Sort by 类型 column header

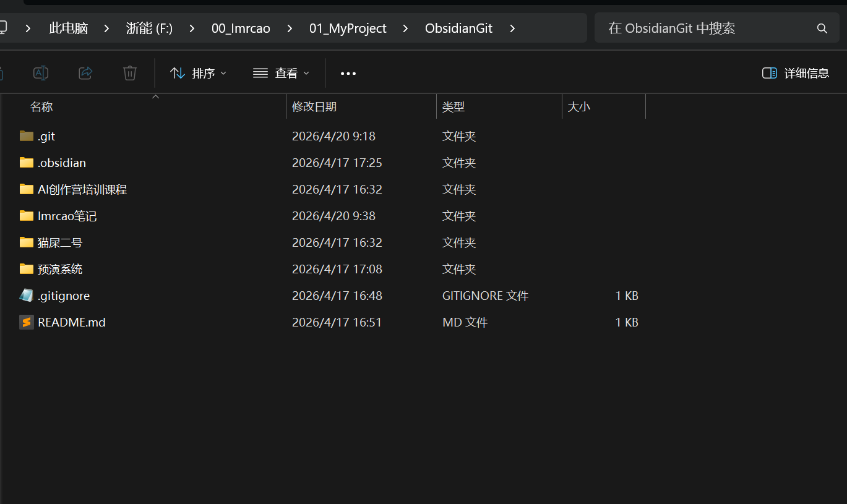coord(454,106)
